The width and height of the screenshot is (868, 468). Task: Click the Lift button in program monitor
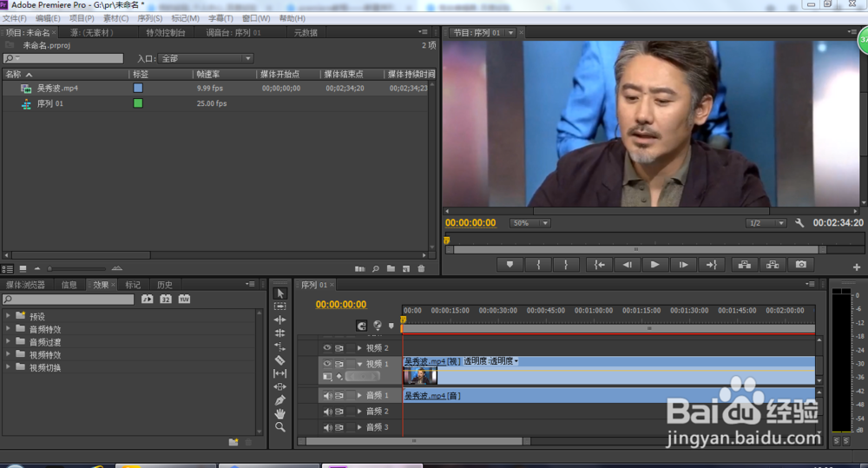(x=745, y=265)
